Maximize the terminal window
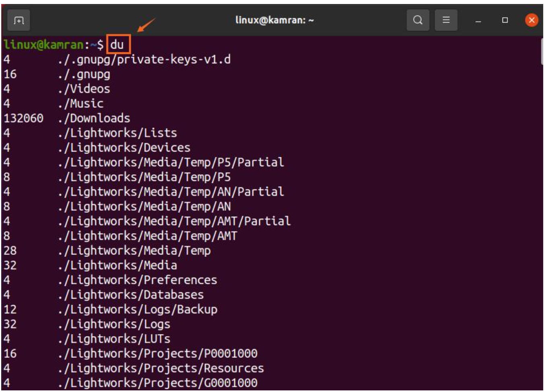This screenshot has width=544, height=392. point(505,20)
